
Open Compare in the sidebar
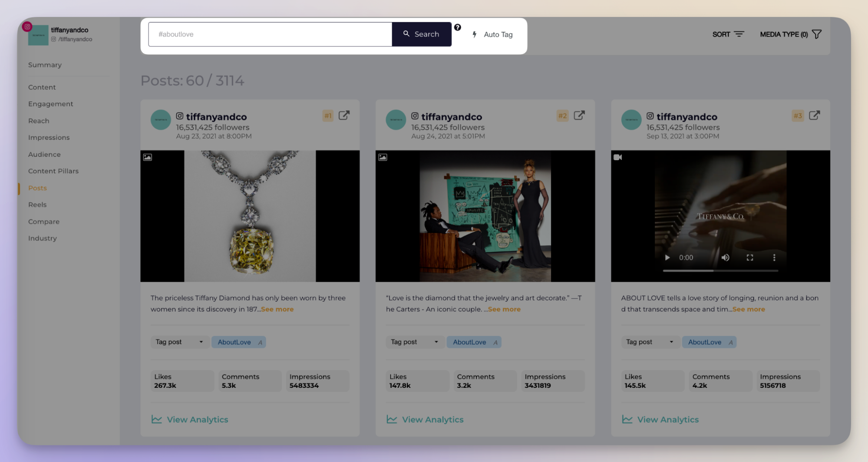tap(44, 221)
